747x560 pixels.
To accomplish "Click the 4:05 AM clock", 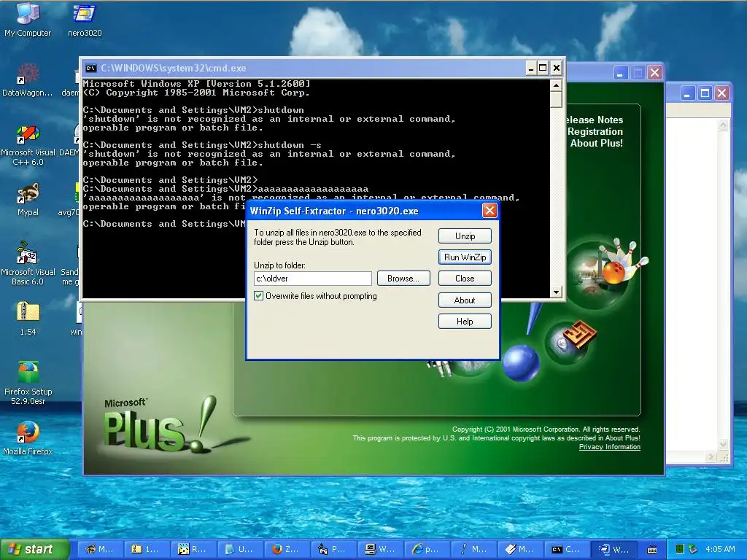I will 720,549.
